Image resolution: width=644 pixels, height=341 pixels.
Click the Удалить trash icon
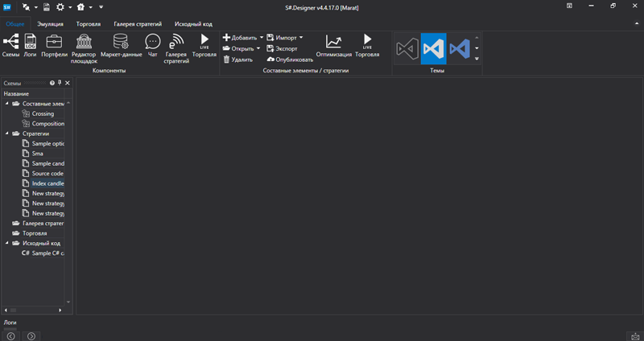(237, 60)
